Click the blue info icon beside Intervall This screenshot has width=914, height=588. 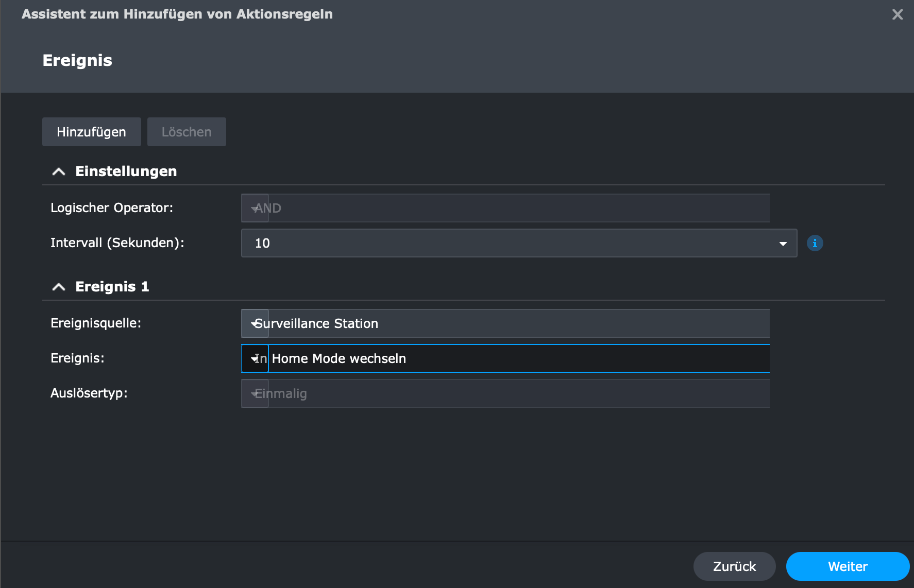pyautogui.click(x=815, y=243)
